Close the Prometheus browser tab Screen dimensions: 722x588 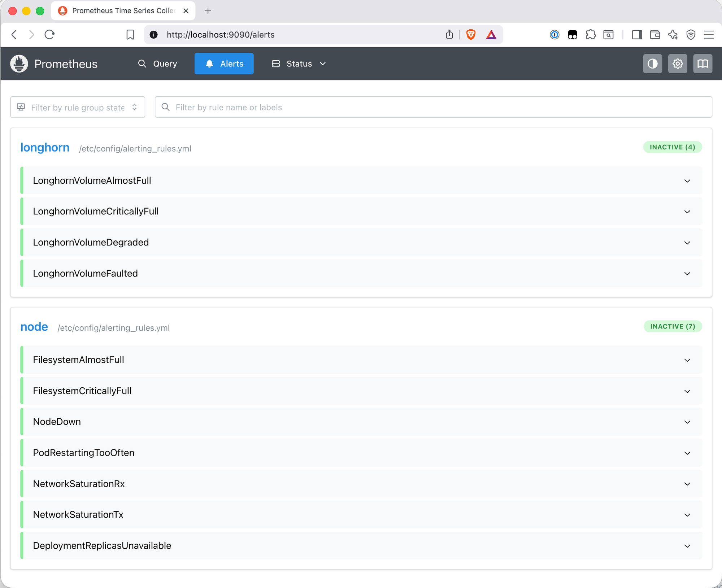click(x=186, y=11)
